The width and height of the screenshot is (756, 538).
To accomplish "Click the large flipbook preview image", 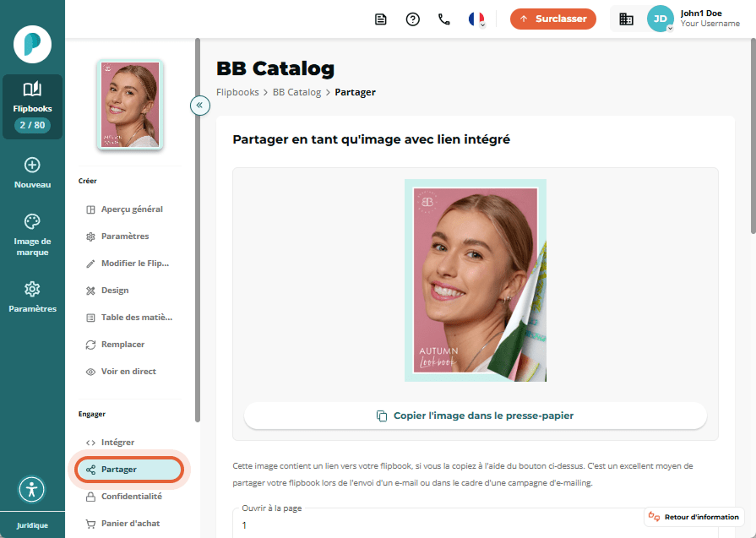I will [x=476, y=280].
